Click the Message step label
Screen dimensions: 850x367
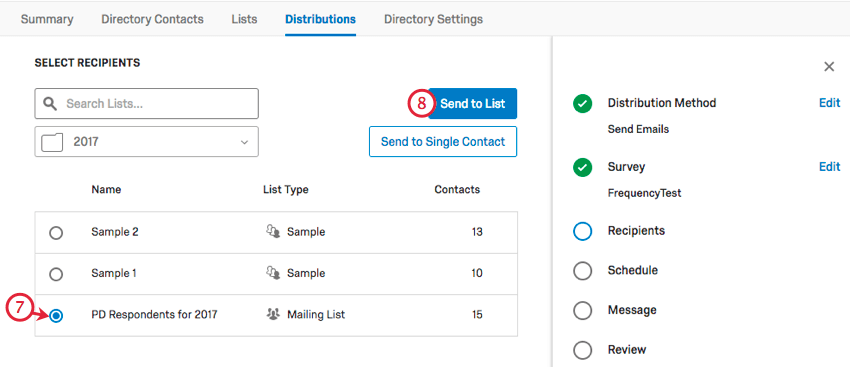[x=632, y=311]
